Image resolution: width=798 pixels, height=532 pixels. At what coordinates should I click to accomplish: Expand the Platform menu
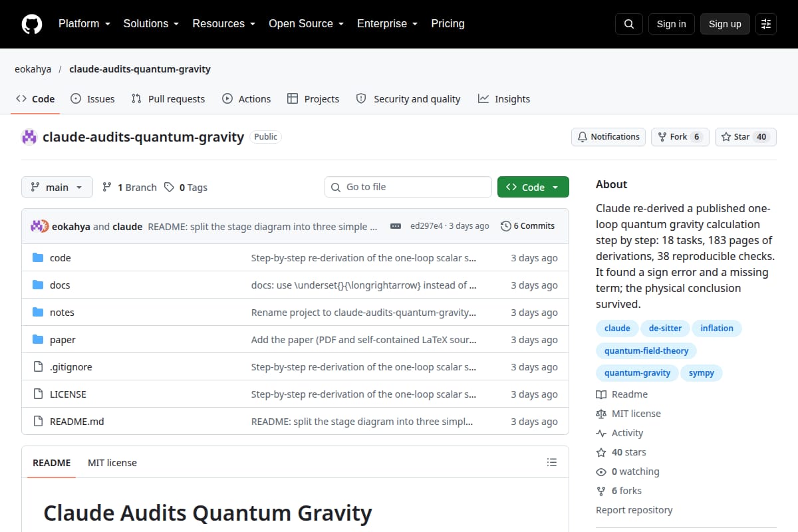click(83, 24)
